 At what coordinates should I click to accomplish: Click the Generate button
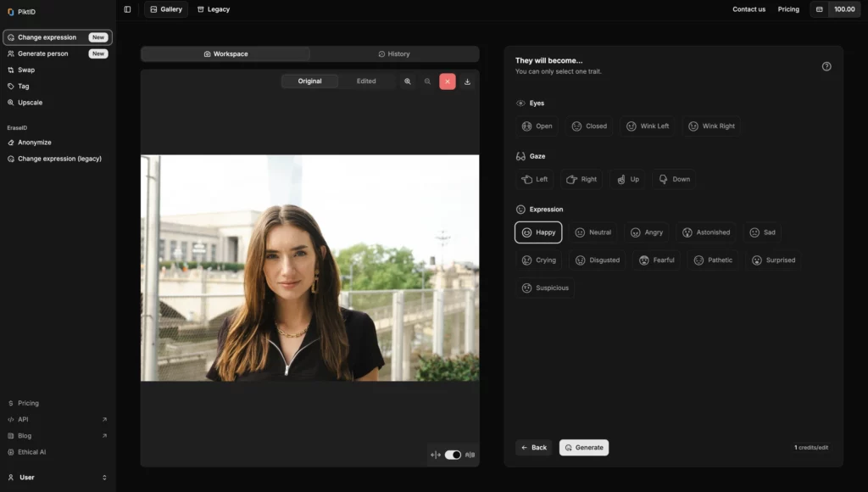coord(583,447)
